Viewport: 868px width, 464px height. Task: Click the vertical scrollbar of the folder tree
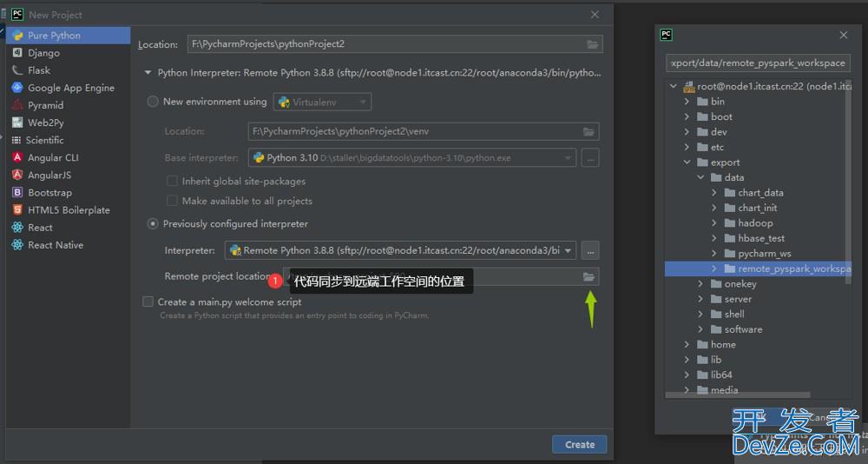(x=848, y=182)
